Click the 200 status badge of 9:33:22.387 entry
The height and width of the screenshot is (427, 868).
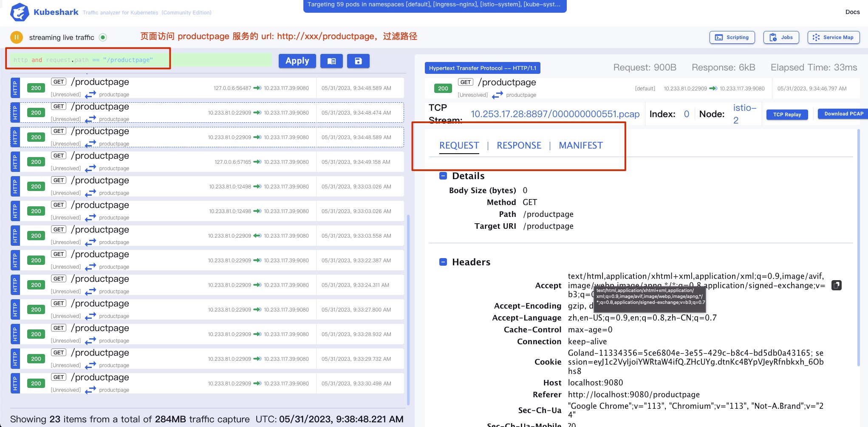coord(36,260)
